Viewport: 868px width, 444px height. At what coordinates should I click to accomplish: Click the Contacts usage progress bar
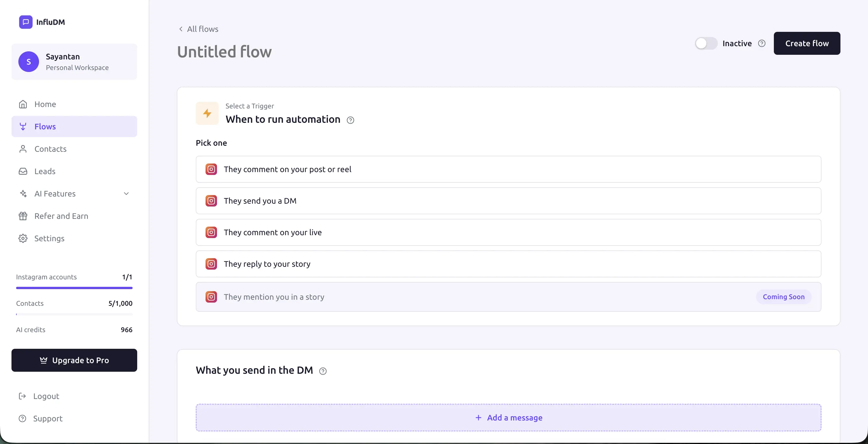tap(74, 314)
